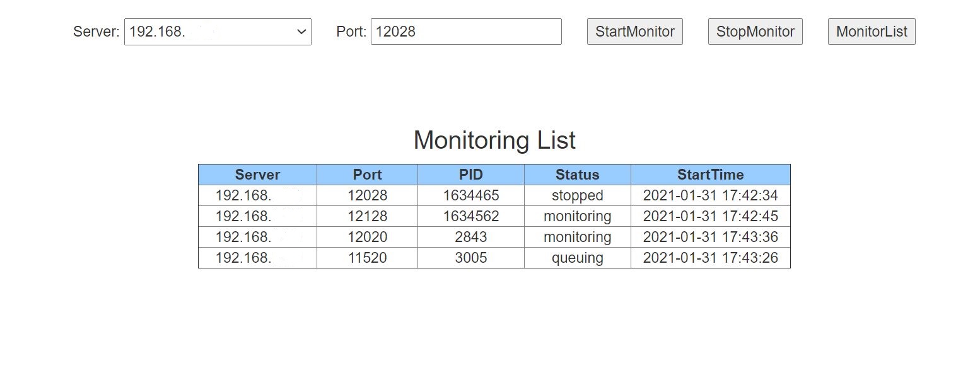The image size is (980, 368).
Task: Select the queuing status cell
Action: click(577, 258)
